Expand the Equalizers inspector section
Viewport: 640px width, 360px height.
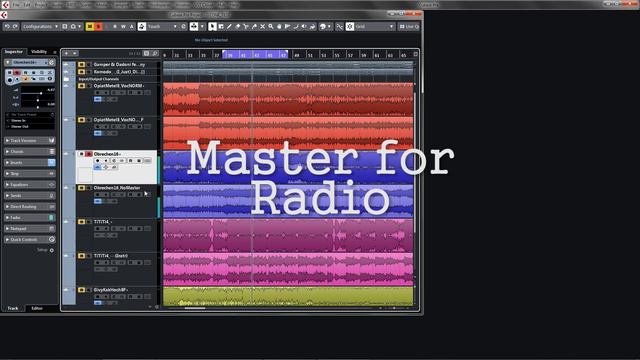[x=29, y=184]
